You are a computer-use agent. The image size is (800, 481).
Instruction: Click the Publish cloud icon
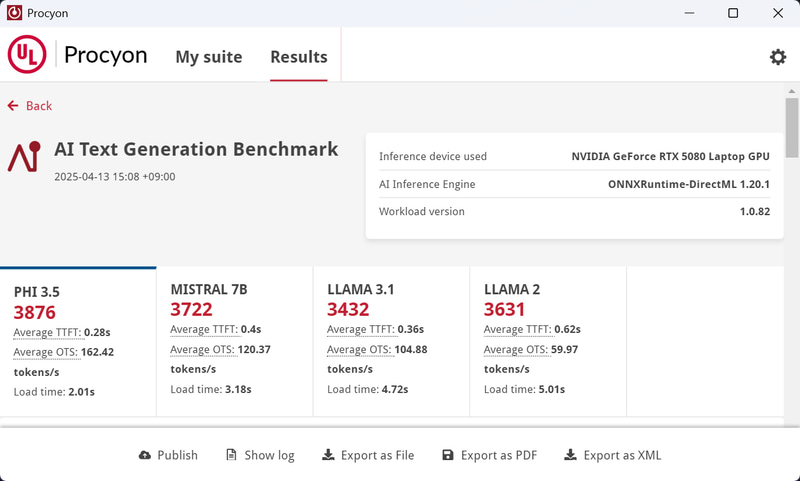pos(145,455)
